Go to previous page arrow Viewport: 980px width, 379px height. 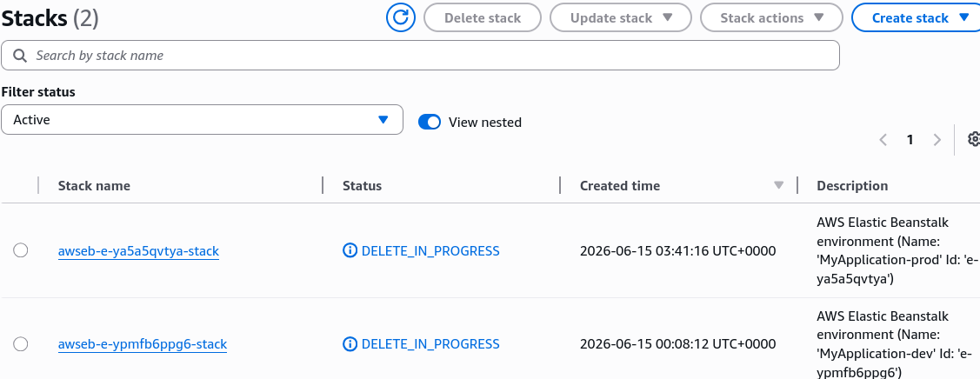[x=883, y=140]
